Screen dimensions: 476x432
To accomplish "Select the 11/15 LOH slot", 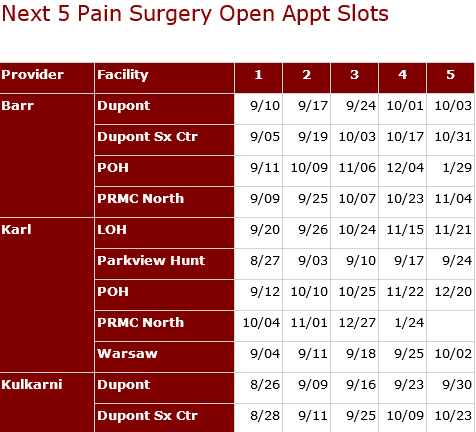I will 403,233.
